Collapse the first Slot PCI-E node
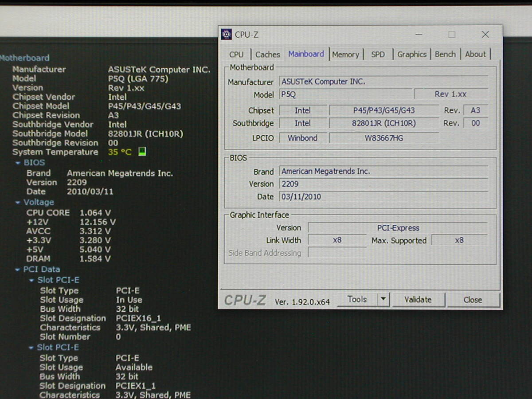Image resolution: width=532 pixels, height=399 pixels. [31, 280]
